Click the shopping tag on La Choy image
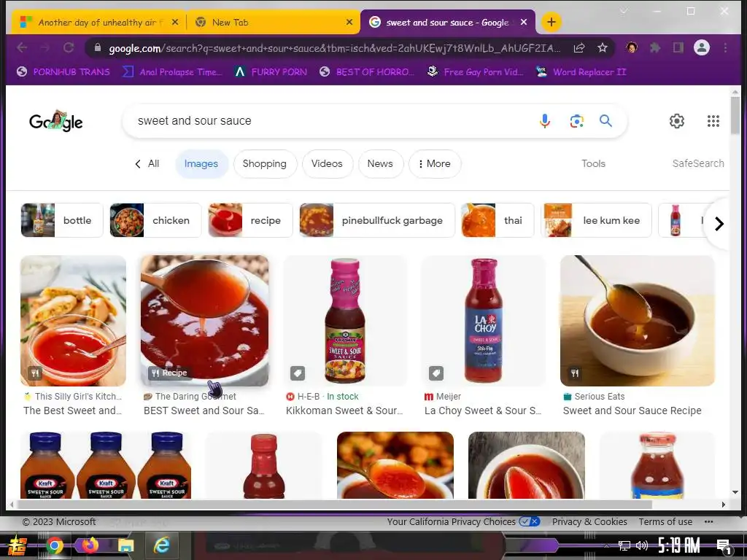747x560 pixels. click(436, 373)
